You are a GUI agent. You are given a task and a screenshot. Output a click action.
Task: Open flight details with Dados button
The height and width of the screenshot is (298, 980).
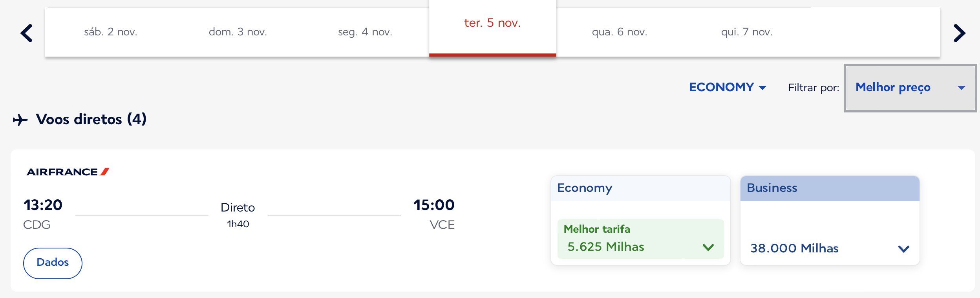coord(53,263)
